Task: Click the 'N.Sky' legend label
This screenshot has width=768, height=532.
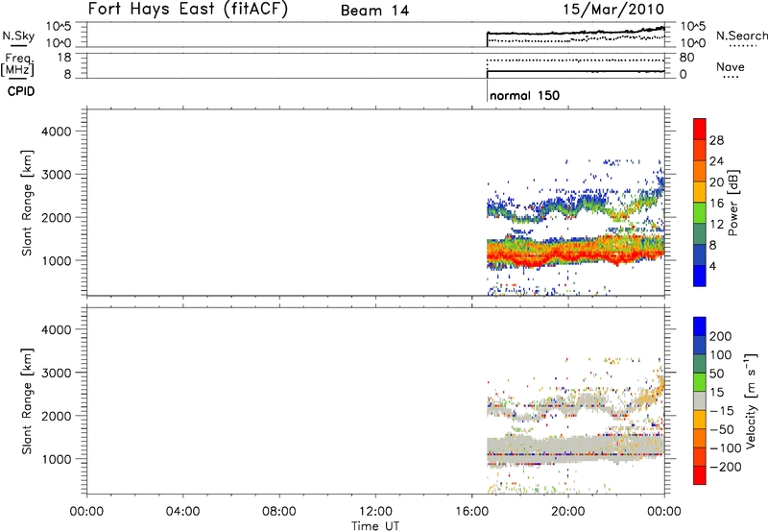Action: 18,36
